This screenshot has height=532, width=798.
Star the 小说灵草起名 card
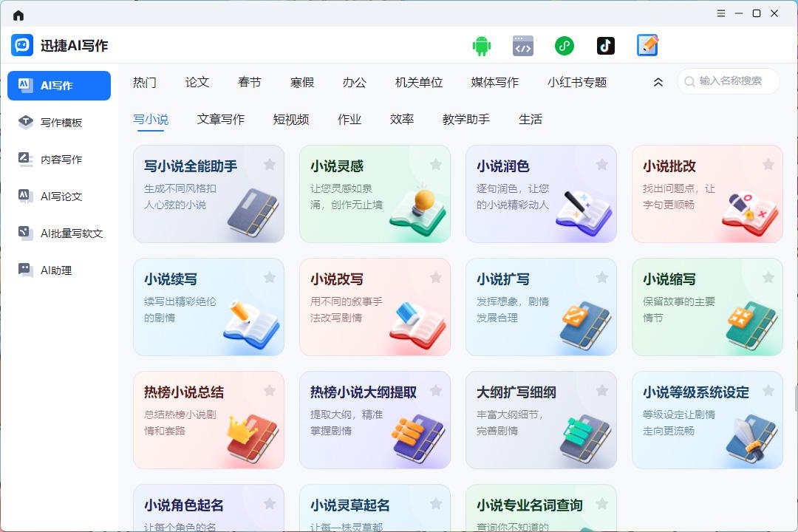pyautogui.click(x=436, y=503)
